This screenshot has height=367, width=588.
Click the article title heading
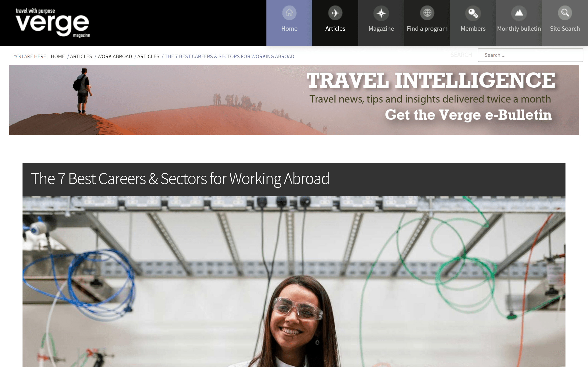tap(180, 179)
